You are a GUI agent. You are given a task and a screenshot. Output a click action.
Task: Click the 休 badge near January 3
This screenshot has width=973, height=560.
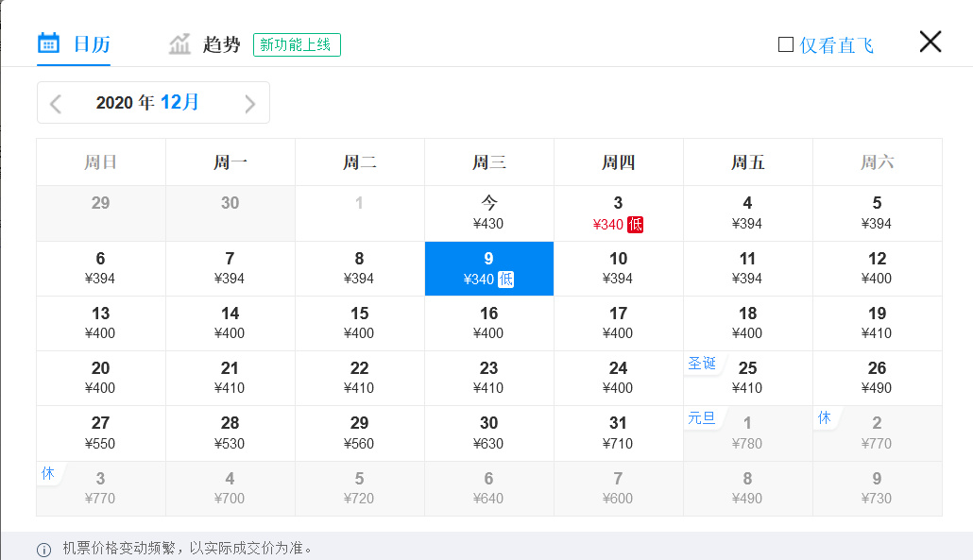48,474
